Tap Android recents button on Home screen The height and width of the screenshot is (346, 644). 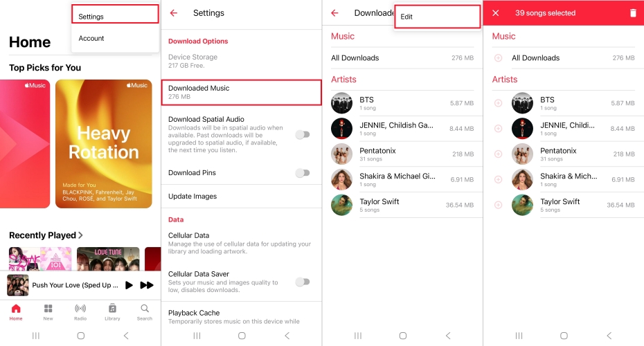tap(36, 336)
